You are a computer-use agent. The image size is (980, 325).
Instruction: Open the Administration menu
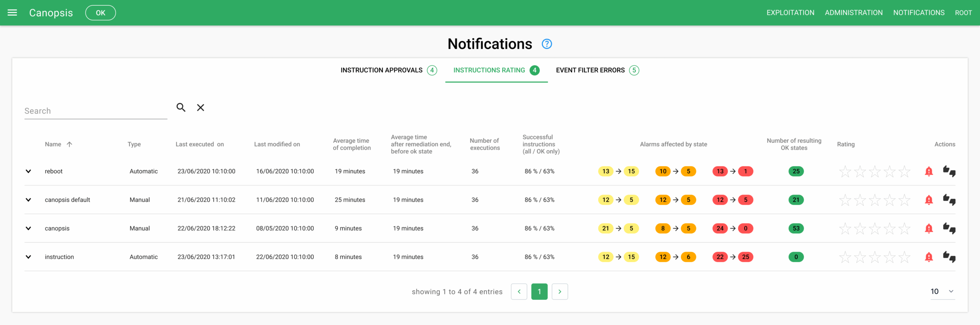(x=854, y=13)
